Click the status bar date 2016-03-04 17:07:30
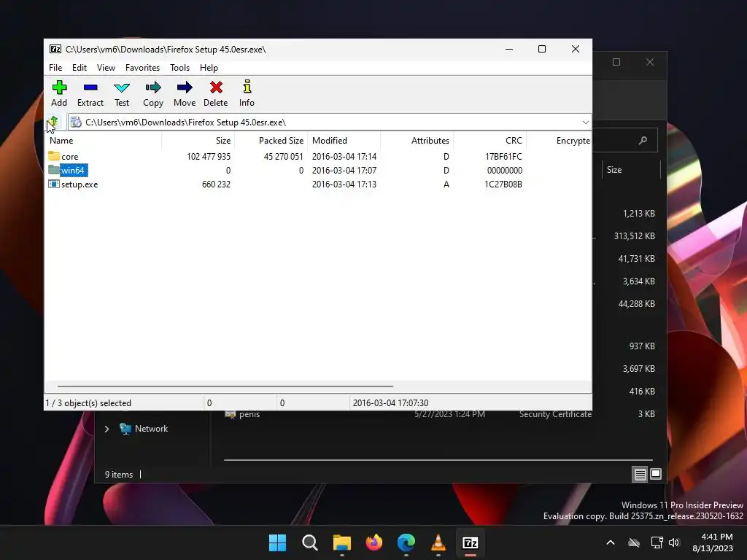The height and width of the screenshot is (560, 747). coord(390,402)
